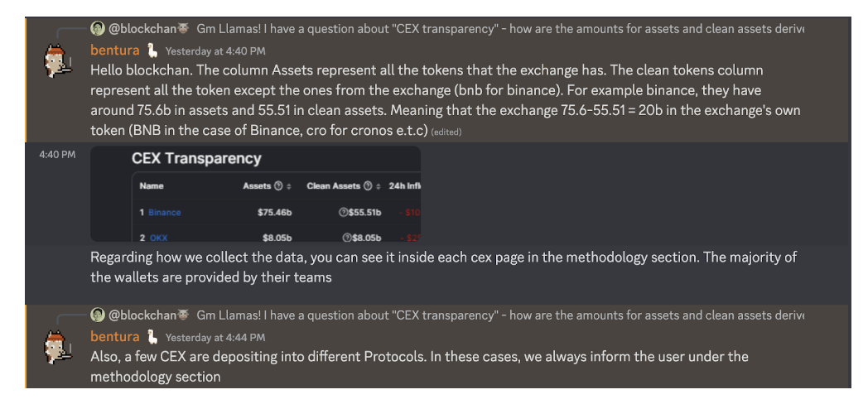
Task: Open the Binance link in the table
Action: pyautogui.click(x=165, y=213)
